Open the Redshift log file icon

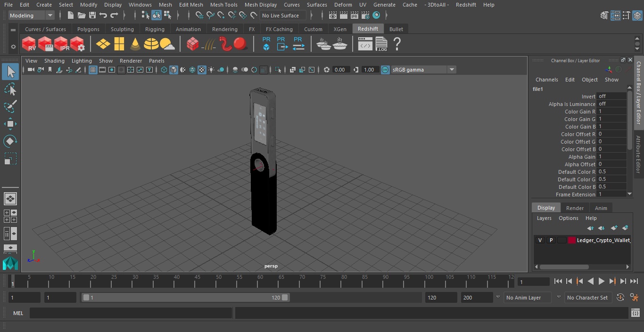[381, 44]
